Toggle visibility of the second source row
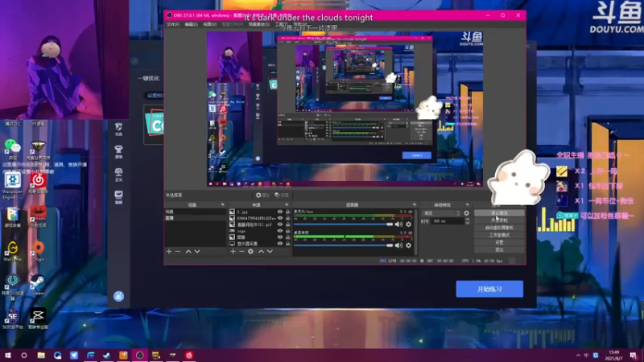 click(280, 218)
